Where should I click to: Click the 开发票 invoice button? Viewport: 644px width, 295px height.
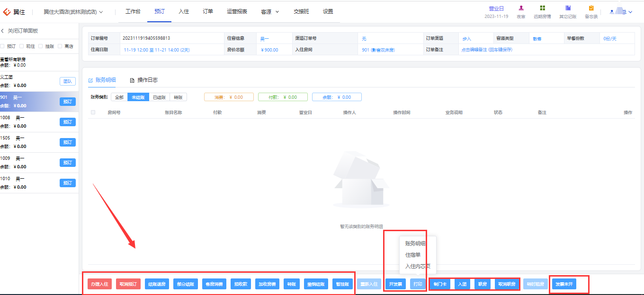(395, 284)
